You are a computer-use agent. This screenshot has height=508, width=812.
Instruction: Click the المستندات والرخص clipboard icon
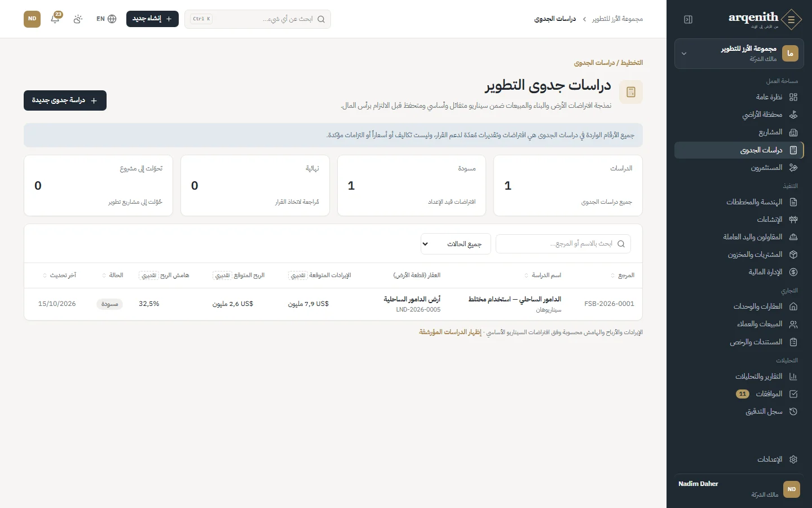793,341
